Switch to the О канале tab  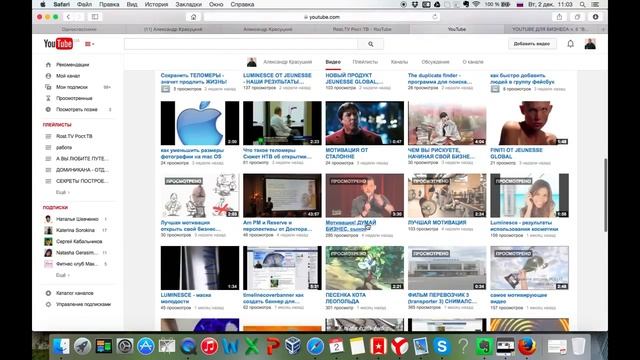click(473, 62)
